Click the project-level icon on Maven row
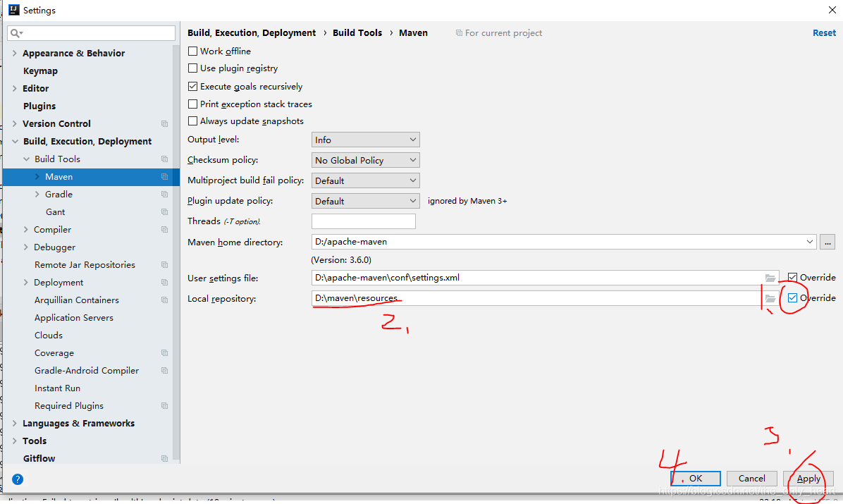The height and width of the screenshot is (504, 843). click(x=164, y=177)
